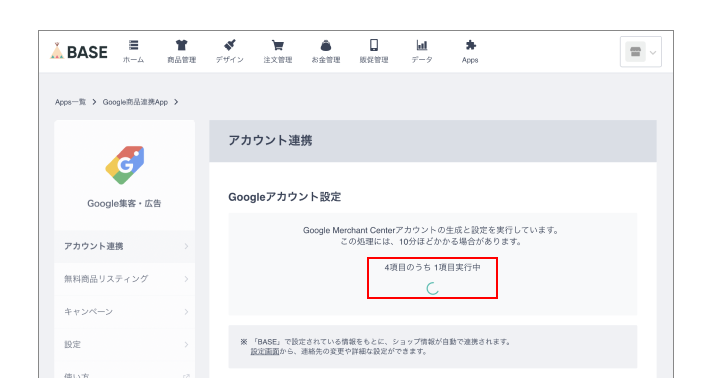Click the Googleアカウント設定 heading
Screen dimensions: 714x378
pos(285,197)
